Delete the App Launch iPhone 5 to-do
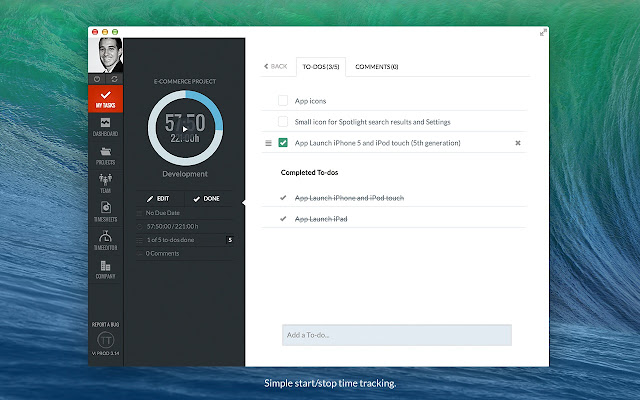The image size is (640, 400). (x=518, y=143)
